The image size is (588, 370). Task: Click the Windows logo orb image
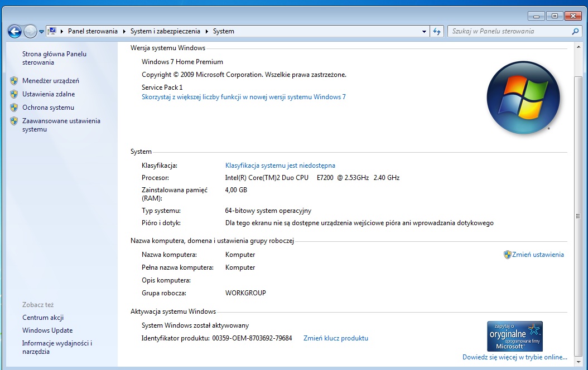click(523, 98)
